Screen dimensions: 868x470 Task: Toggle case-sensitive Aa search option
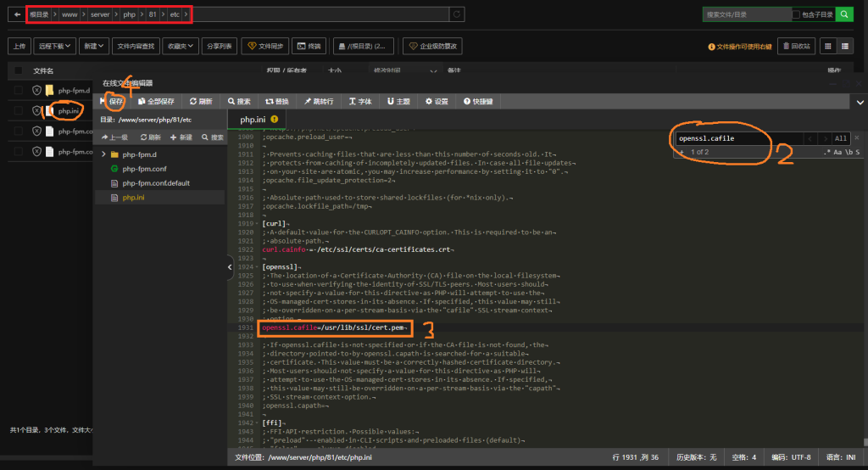(x=839, y=152)
